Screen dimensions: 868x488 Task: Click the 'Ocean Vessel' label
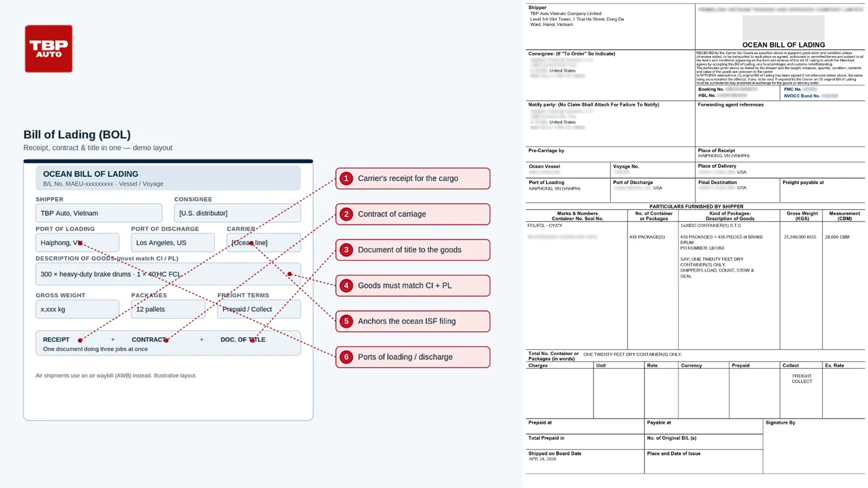coord(544,166)
